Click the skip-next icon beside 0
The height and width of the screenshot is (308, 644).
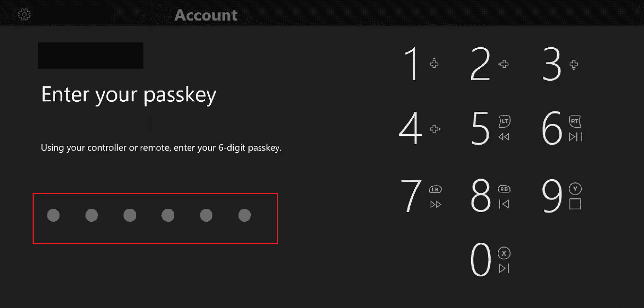[504, 268]
